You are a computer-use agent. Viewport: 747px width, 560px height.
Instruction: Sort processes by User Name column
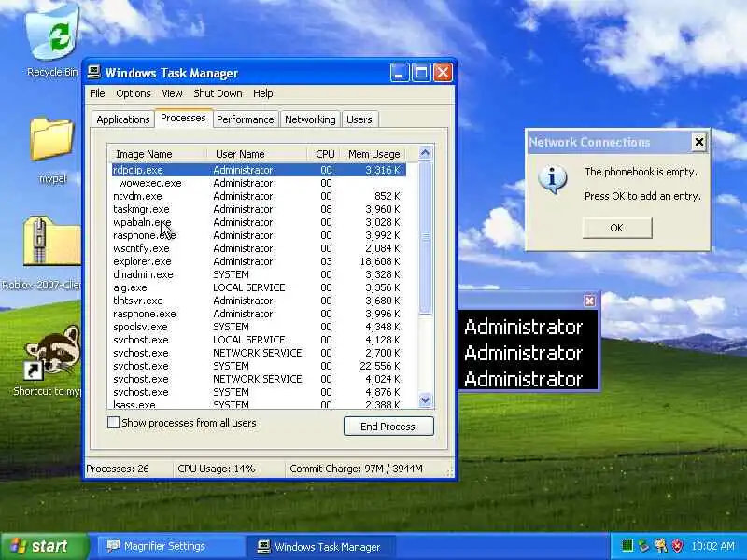coord(257,154)
